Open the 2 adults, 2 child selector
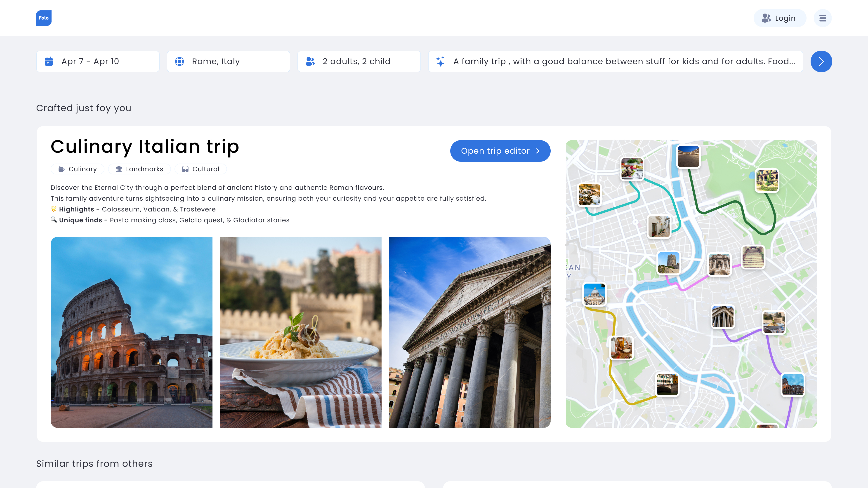This screenshot has height=488, width=868. (359, 61)
